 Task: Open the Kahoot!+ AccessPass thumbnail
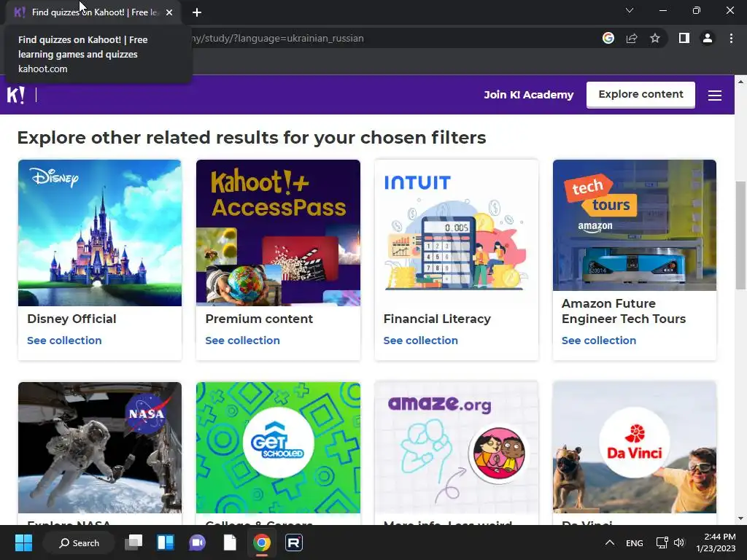tap(278, 233)
